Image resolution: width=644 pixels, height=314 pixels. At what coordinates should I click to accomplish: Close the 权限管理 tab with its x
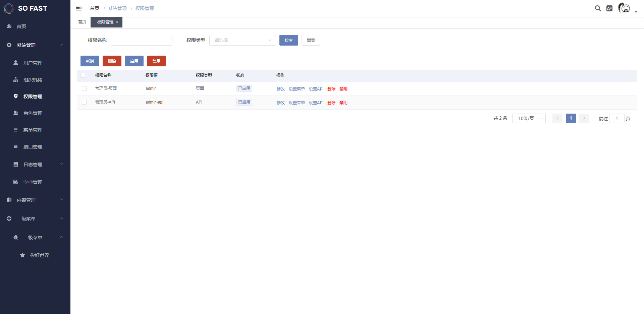pyautogui.click(x=117, y=22)
